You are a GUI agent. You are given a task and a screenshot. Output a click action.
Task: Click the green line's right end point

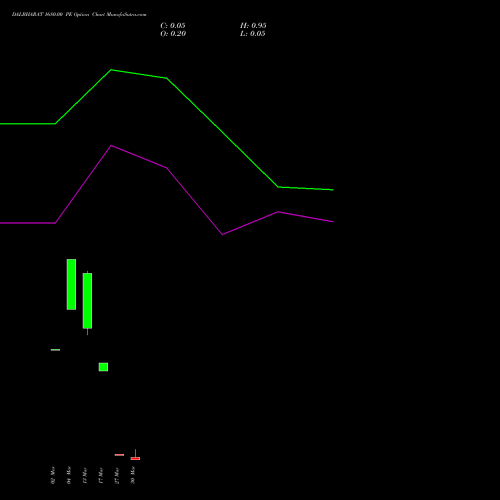[333, 190]
